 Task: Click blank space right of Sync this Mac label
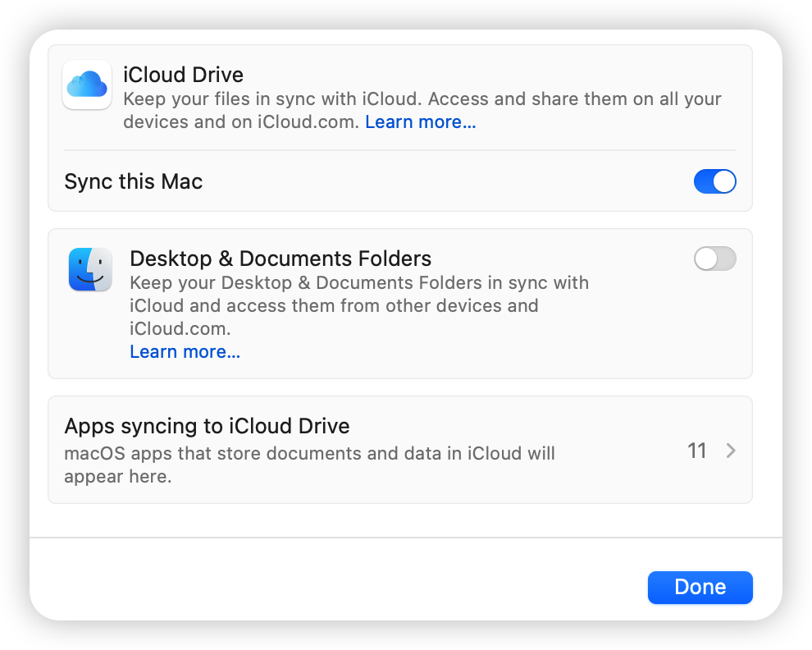tap(443, 181)
